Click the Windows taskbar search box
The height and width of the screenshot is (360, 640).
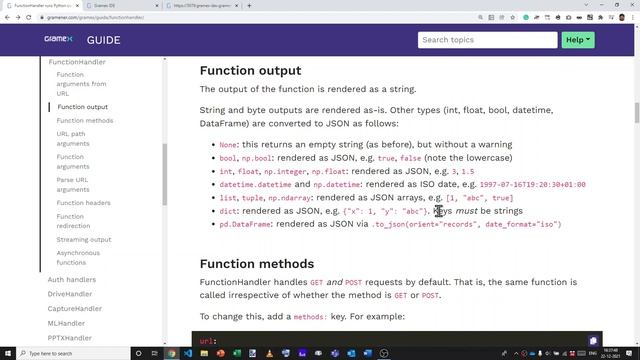pyautogui.click(x=73, y=353)
